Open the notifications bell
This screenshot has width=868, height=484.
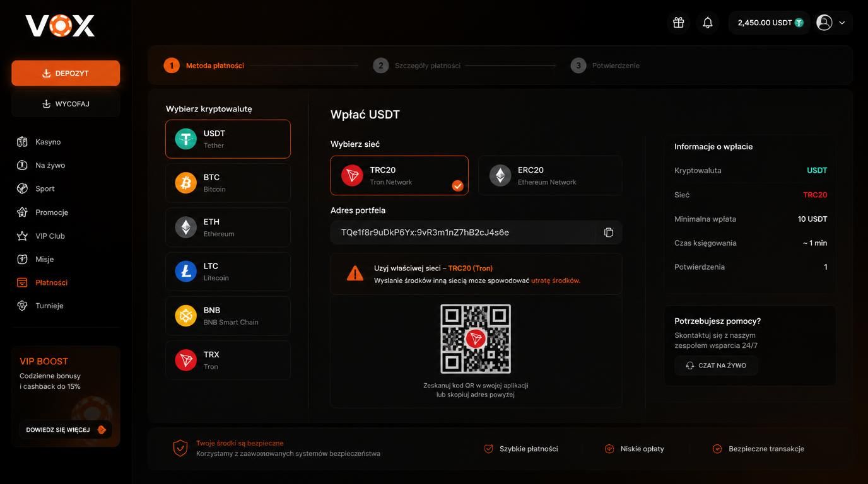pyautogui.click(x=708, y=23)
